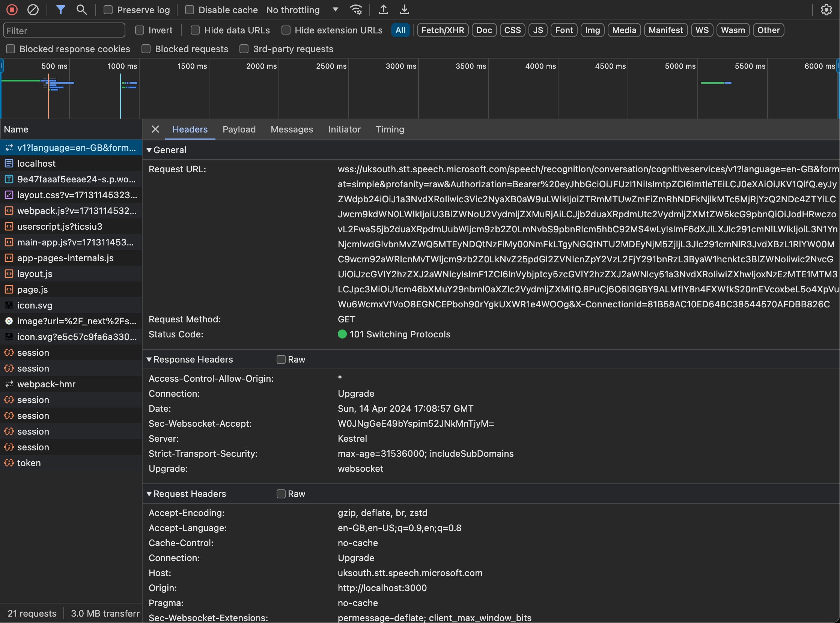Click Export HAR download icon
The width and height of the screenshot is (840, 623).
(x=404, y=10)
